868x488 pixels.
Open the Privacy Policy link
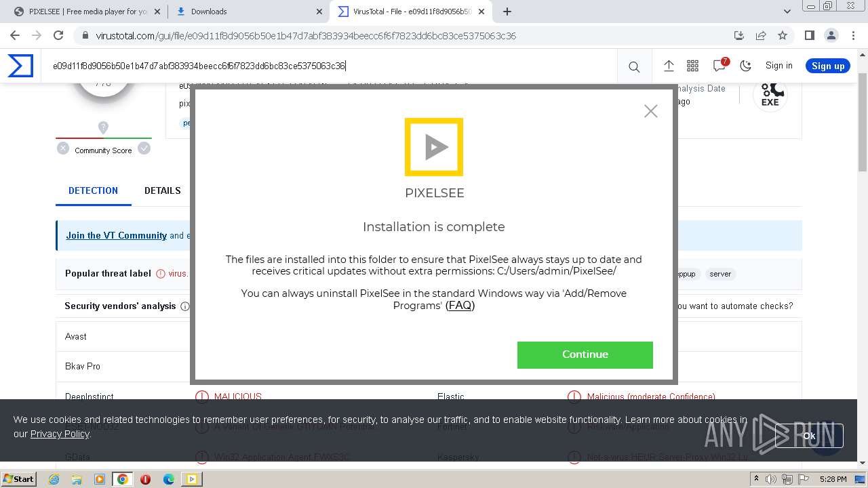60,434
